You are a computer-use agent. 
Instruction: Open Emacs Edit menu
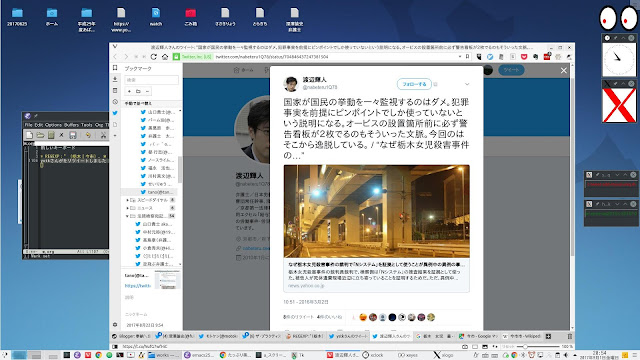pyautogui.click(x=38, y=125)
